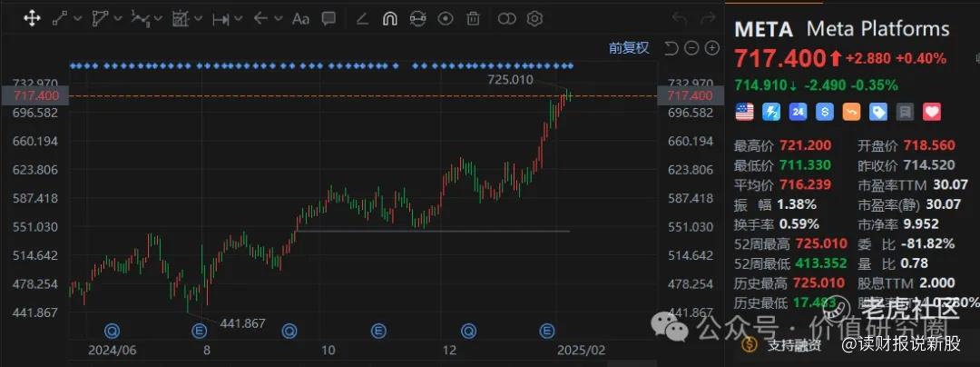Image resolution: width=980 pixels, height=367 pixels.
Task: Open the 前复权 adjustment selector
Action: click(630, 47)
